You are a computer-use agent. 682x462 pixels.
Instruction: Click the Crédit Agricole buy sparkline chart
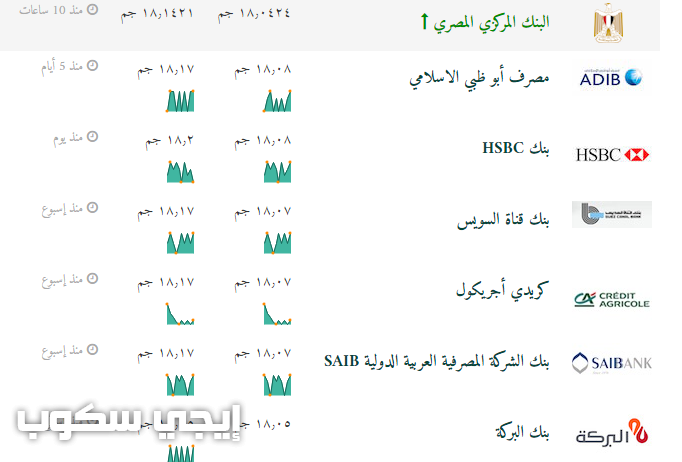277,314
